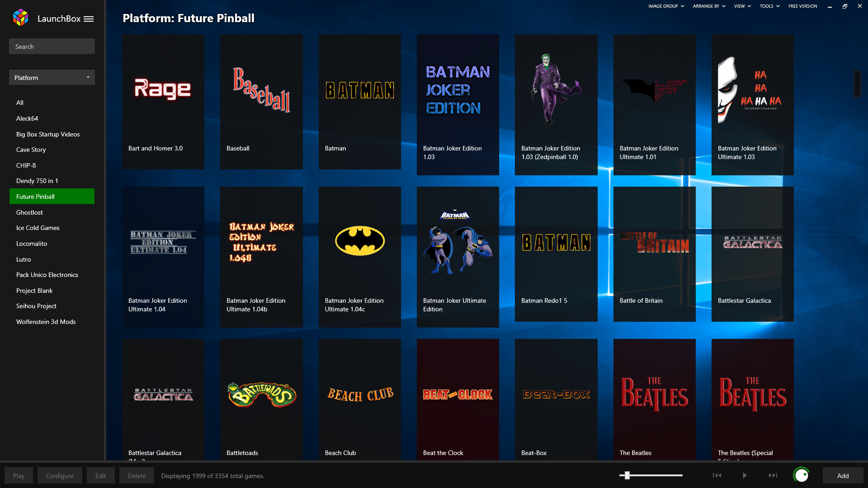868x488 pixels.
Task: Click the green circular status icon
Action: click(802, 475)
